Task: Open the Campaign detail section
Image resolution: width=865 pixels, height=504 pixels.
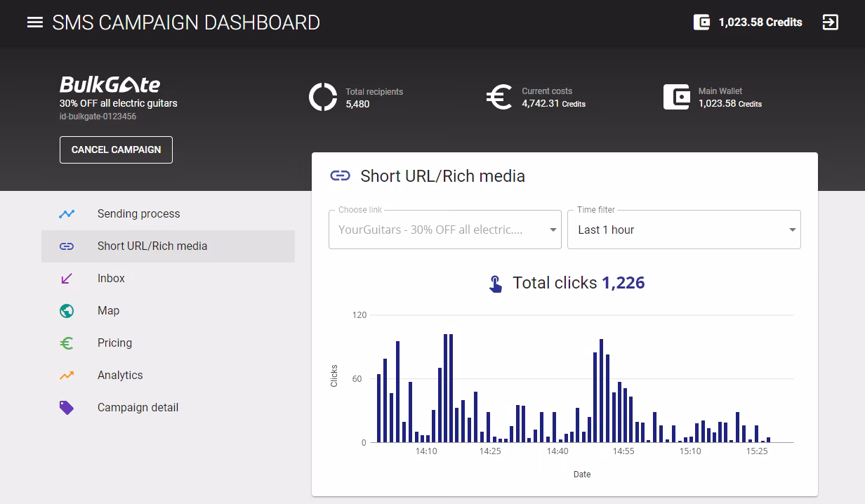Action: pyautogui.click(x=168, y=408)
